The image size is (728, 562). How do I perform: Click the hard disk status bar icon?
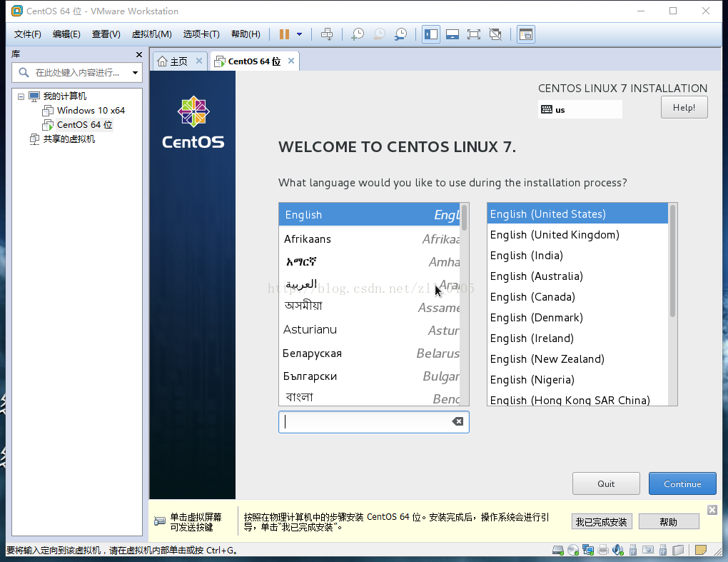tap(557, 551)
